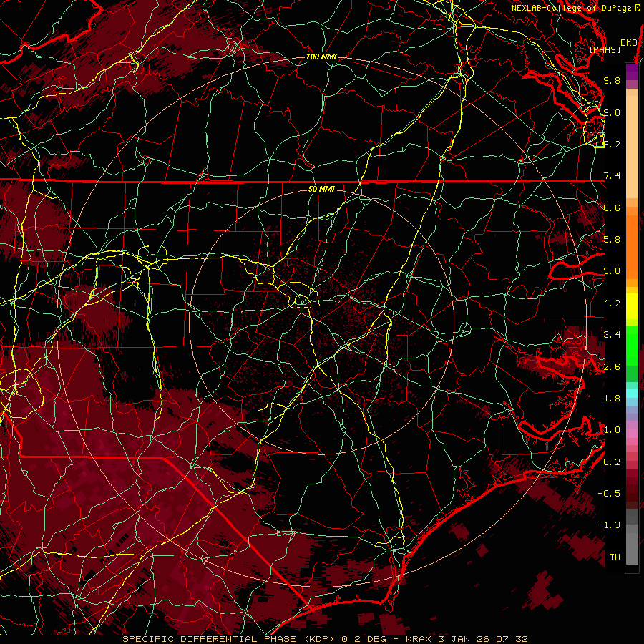Click the "100 NMI" range ring label
The image size is (644, 644).
321,57
